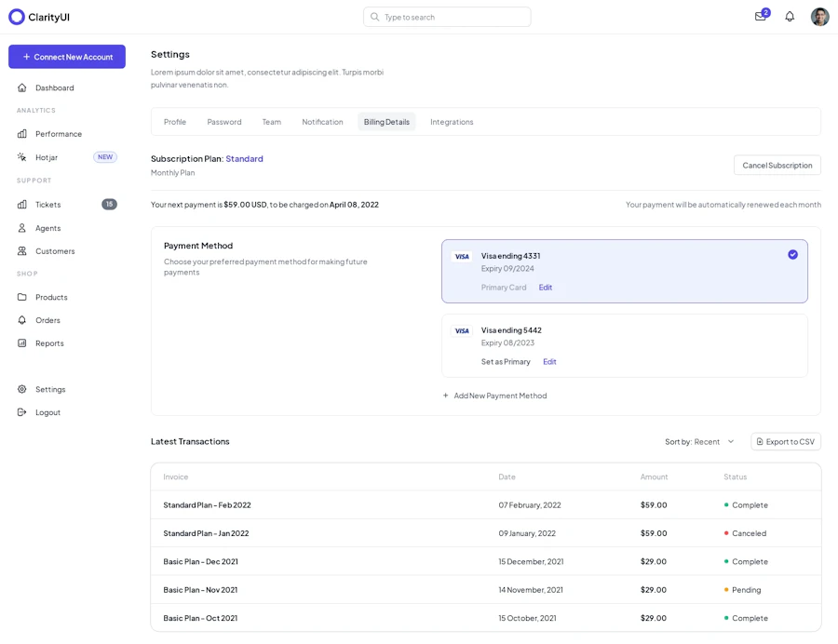838x644 pixels.
Task: Open the notifications bell icon
Action: pos(790,17)
